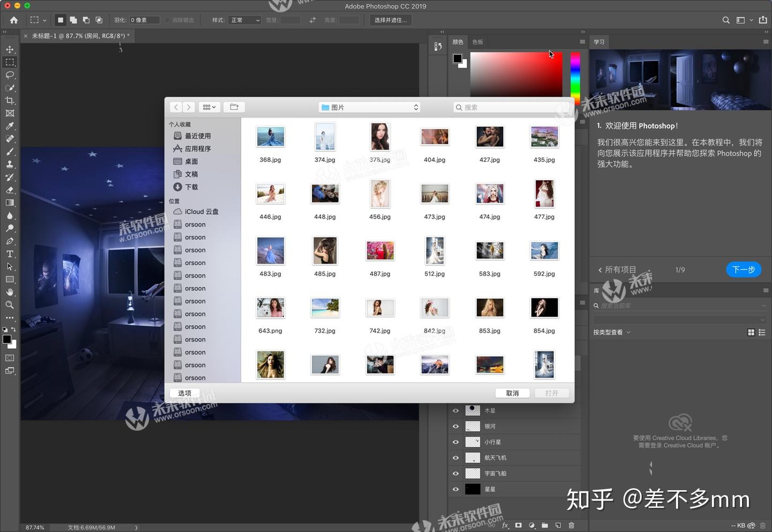Switch to the 色板 tab
The image size is (772, 532).
[478, 42]
